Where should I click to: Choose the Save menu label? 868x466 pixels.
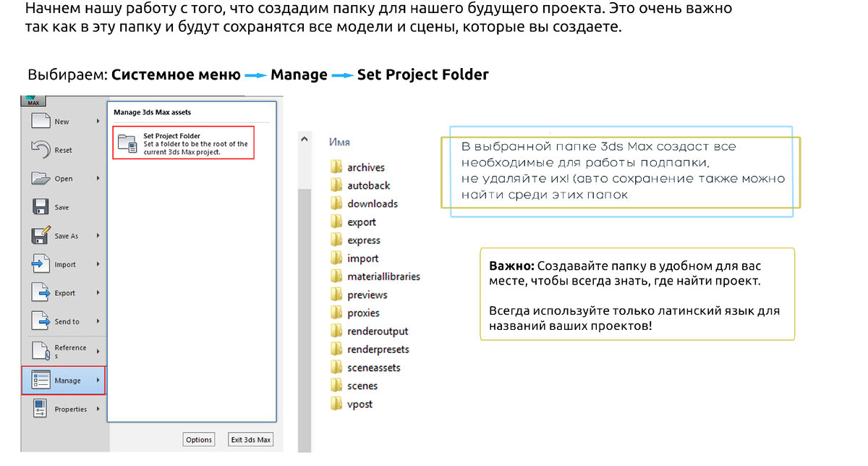(62, 208)
